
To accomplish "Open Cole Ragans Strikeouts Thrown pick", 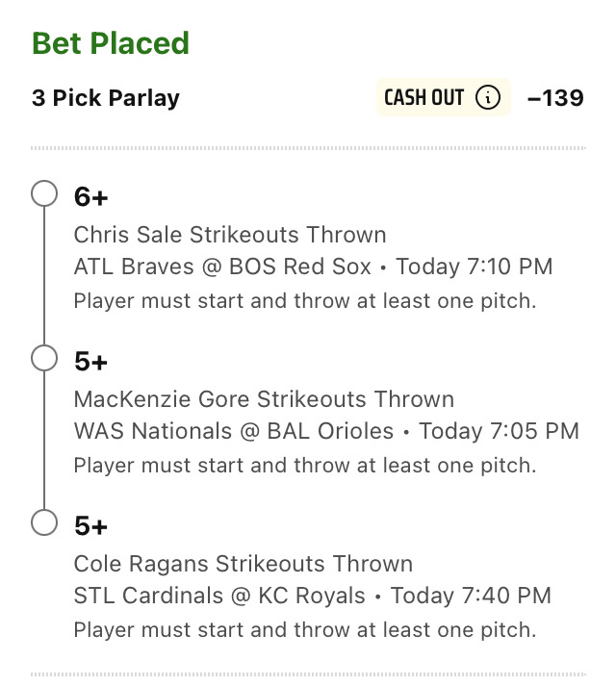I will (244, 564).
